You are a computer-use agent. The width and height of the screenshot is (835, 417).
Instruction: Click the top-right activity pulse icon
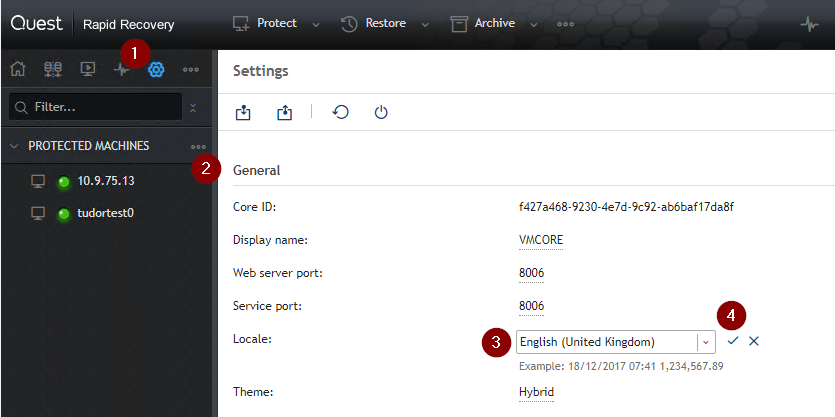point(809,24)
